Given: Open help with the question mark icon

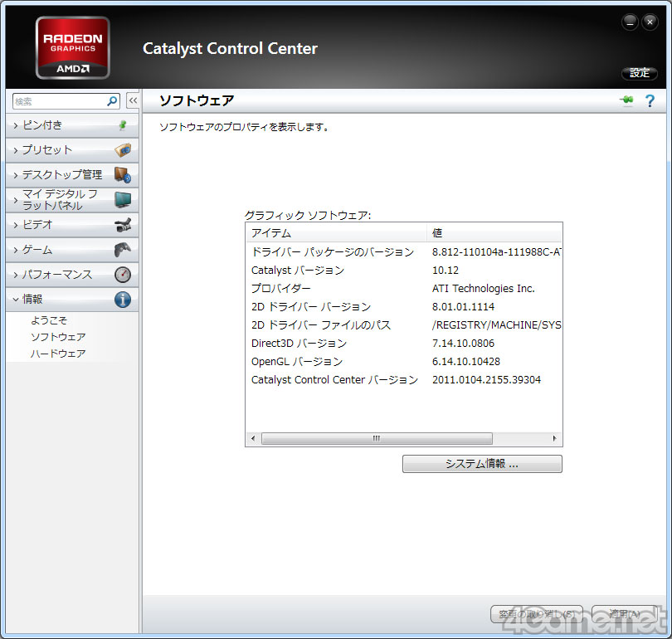Looking at the screenshot, I should 650,101.
